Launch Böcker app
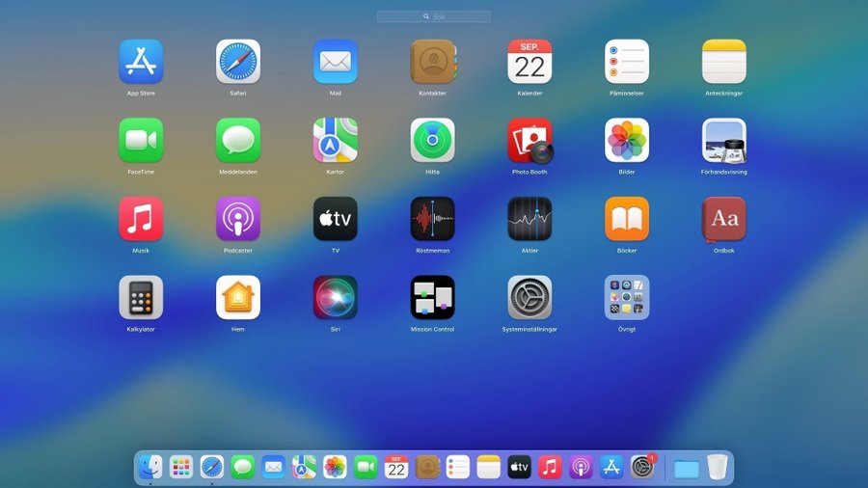 click(x=627, y=219)
